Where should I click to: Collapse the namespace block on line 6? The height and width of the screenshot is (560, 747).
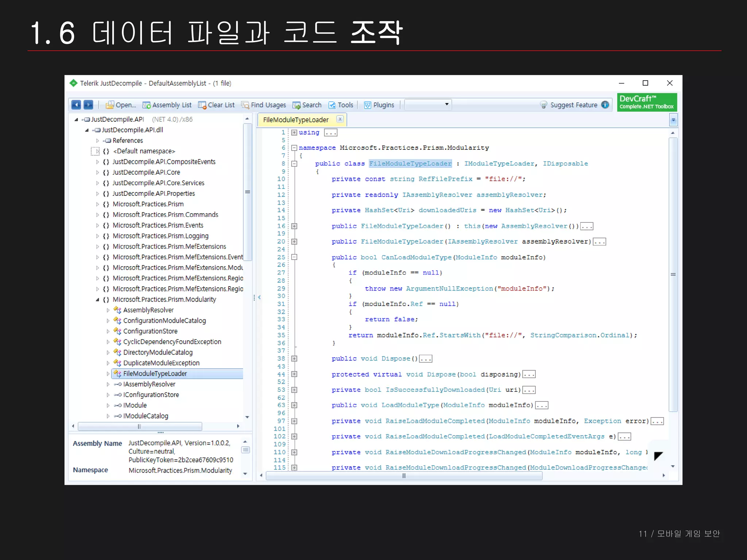(x=294, y=148)
